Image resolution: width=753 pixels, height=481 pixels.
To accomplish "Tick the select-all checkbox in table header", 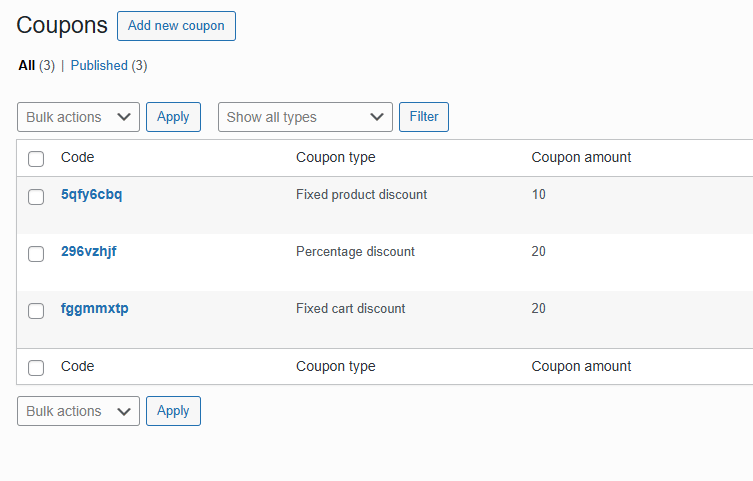I will pyautogui.click(x=36, y=158).
